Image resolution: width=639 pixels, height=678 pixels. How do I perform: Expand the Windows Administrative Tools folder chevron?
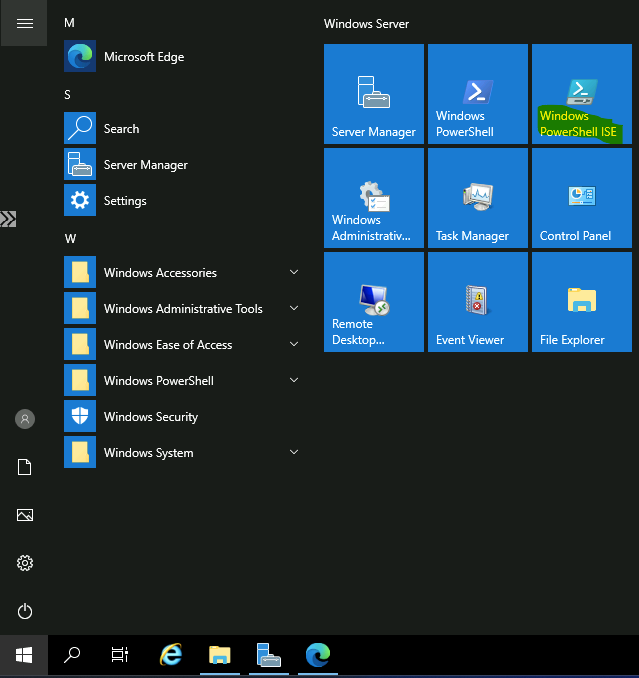[x=294, y=308]
